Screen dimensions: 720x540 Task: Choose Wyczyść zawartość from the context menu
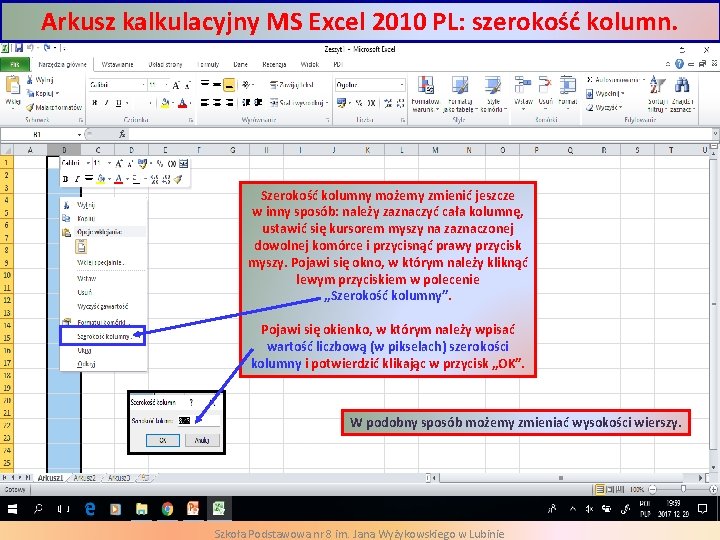pos(103,306)
